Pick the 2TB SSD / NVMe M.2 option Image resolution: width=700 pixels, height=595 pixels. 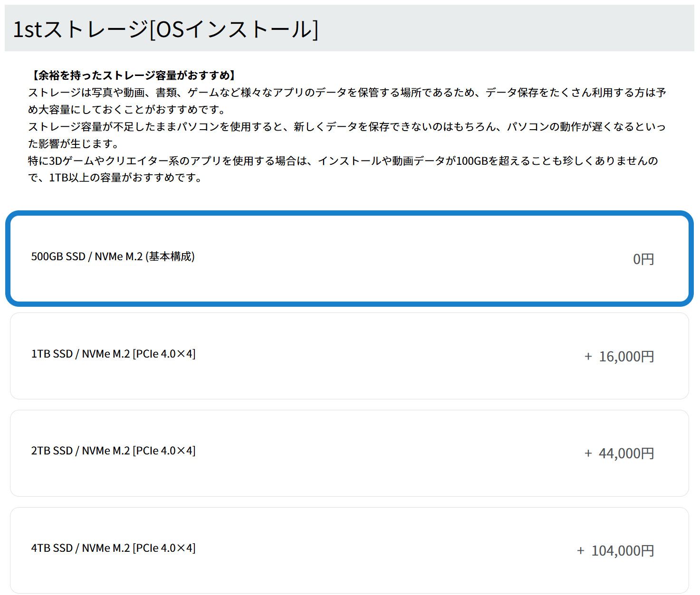coord(349,453)
